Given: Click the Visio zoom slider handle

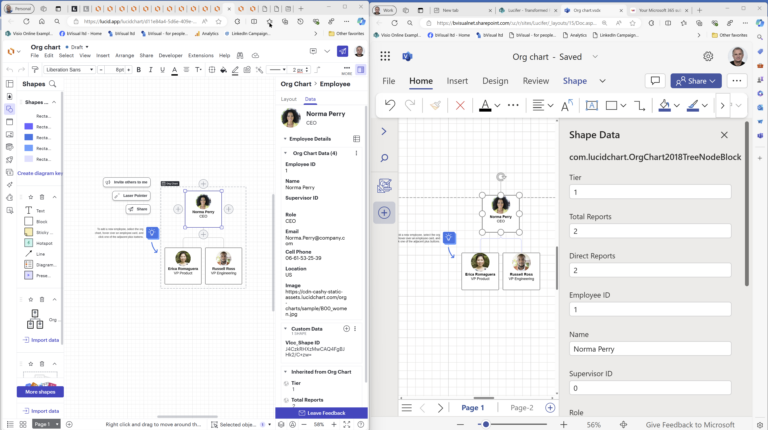Looking at the screenshot, I should tap(486, 425).
